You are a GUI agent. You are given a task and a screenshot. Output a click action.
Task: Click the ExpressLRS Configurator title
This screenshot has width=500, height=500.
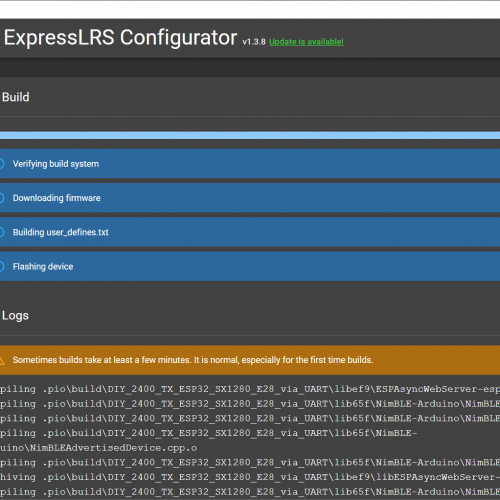(120, 37)
